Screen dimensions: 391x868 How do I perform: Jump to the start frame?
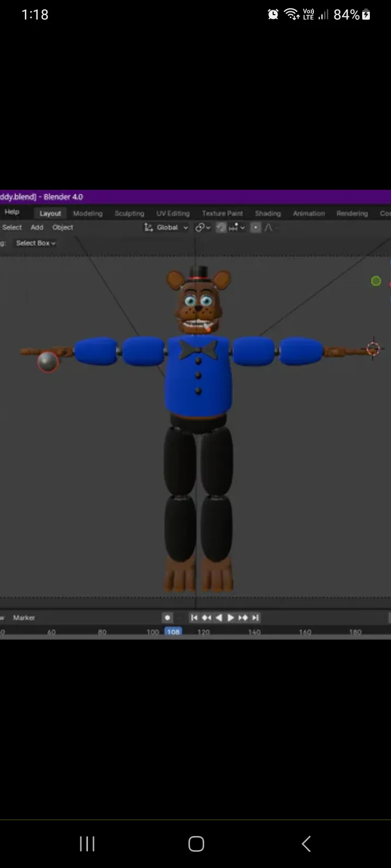tap(194, 617)
